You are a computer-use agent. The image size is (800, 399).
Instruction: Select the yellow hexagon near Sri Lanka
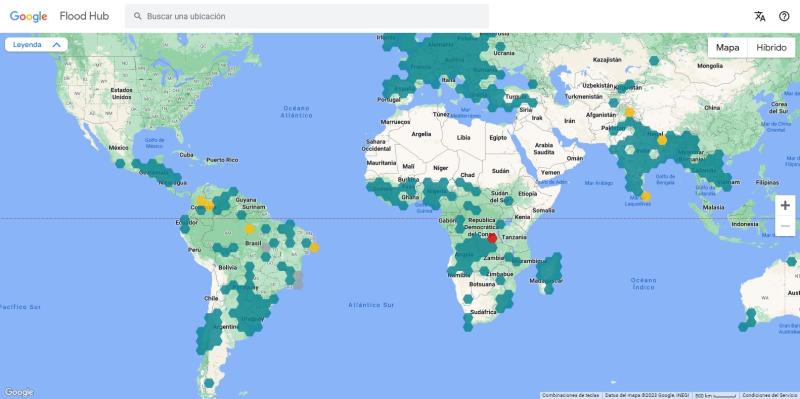coord(646,196)
